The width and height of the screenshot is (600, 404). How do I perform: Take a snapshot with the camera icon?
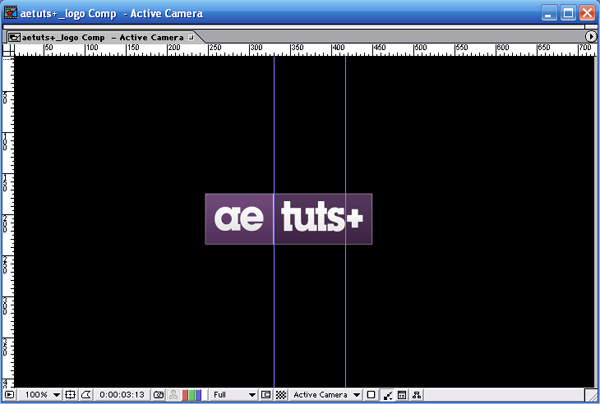point(158,395)
